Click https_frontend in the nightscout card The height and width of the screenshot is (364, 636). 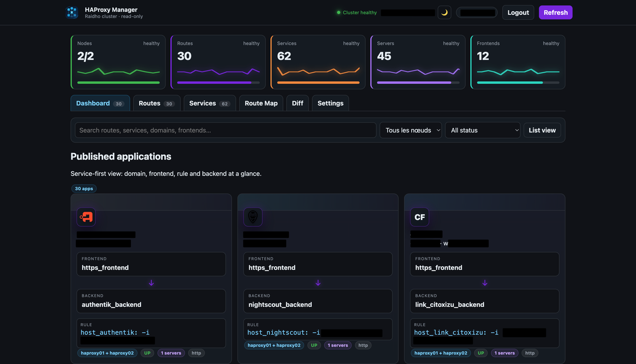tap(272, 268)
